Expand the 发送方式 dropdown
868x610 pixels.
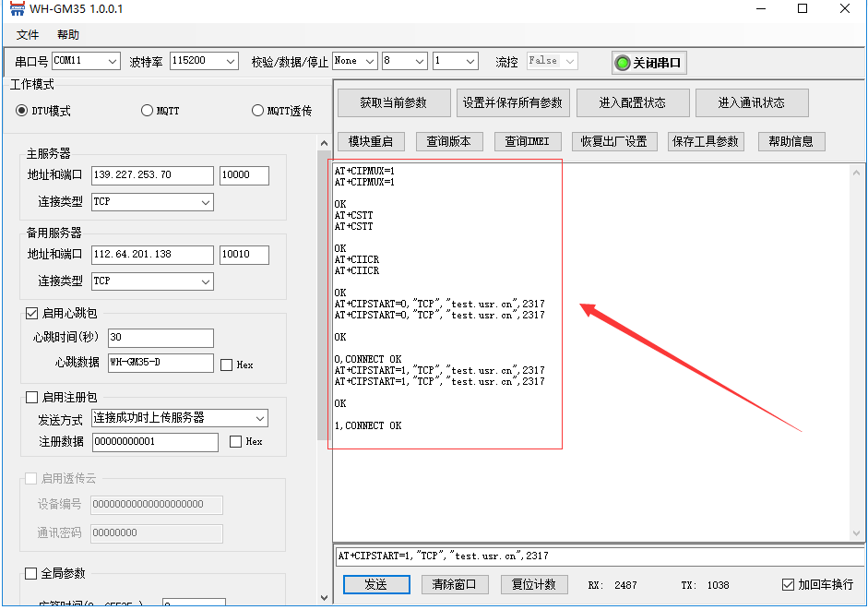(179, 418)
